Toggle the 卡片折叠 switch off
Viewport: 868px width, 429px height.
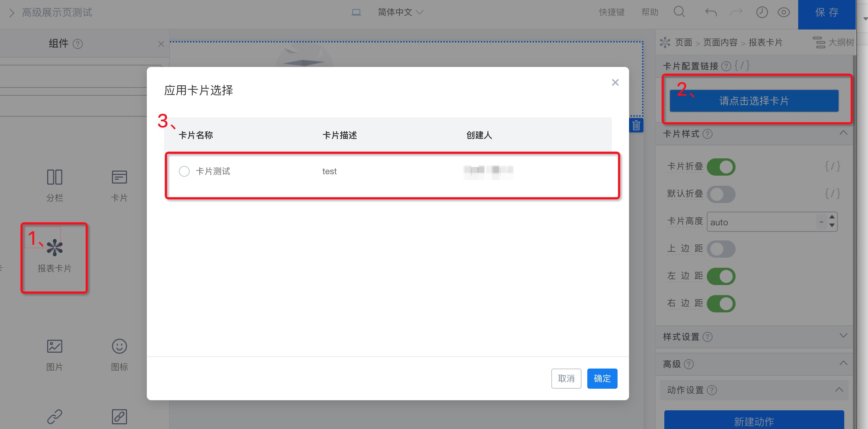(721, 167)
